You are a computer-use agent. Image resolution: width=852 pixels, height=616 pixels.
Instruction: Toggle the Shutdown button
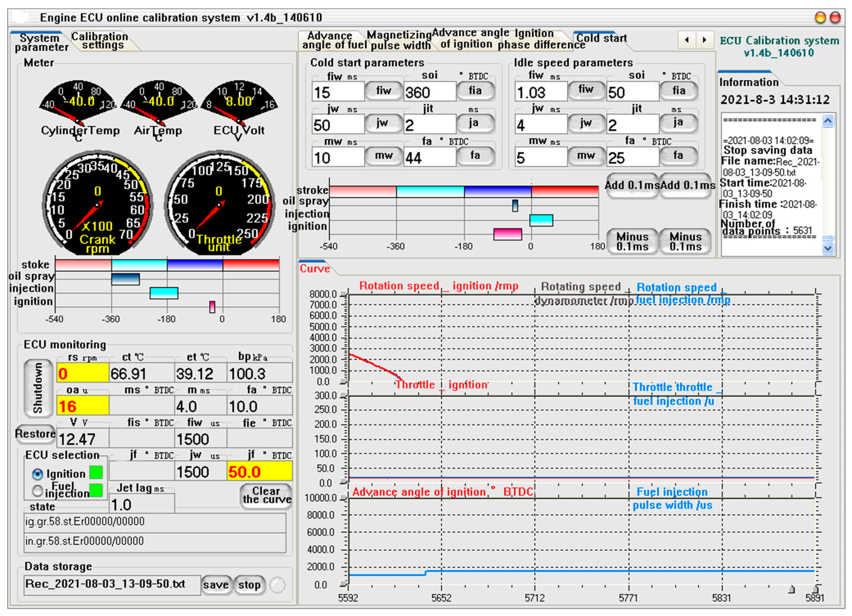[x=38, y=388]
